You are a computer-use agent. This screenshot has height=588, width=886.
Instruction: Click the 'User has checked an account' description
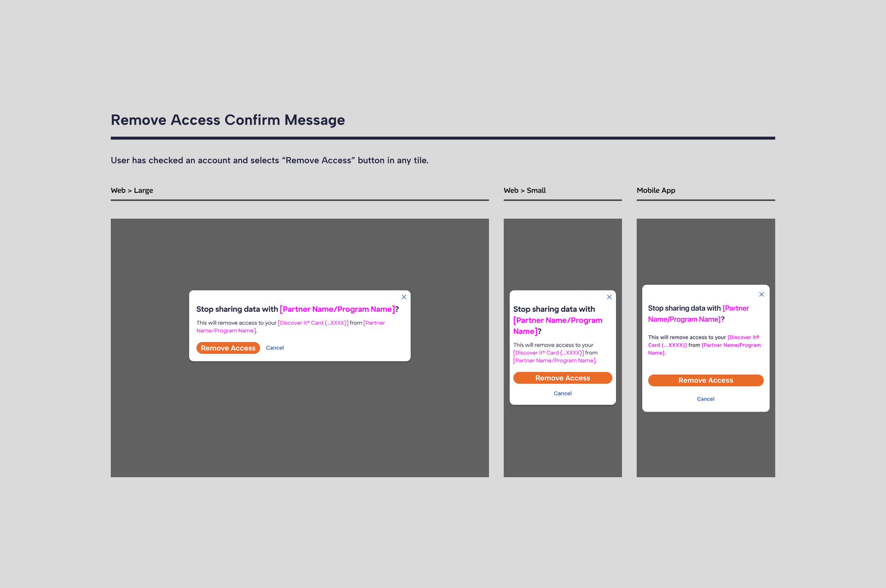coord(270,161)
